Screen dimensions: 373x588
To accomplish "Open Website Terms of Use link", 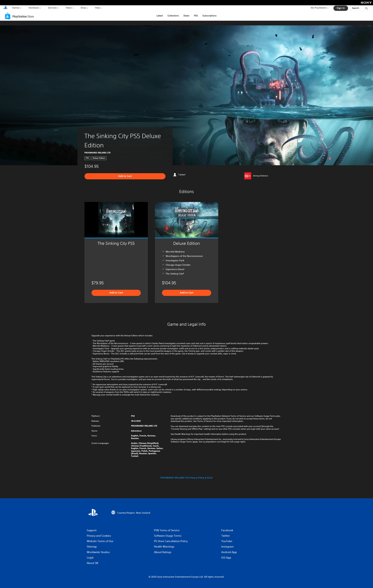I will point(100,541).
